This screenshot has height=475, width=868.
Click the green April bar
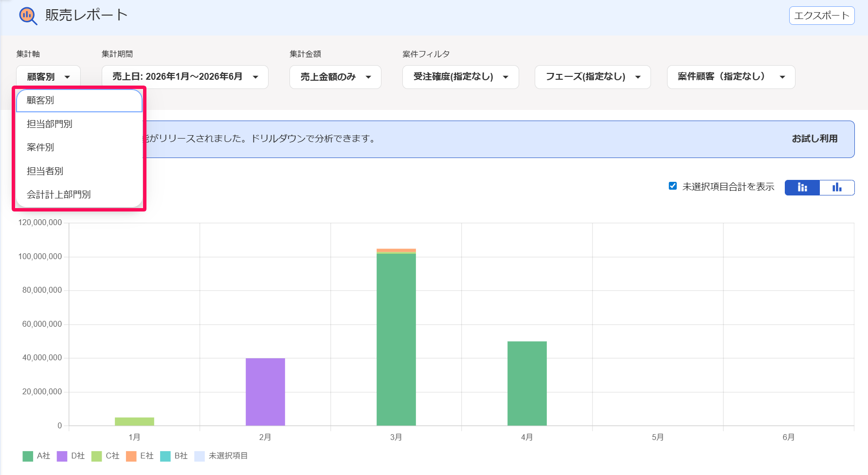527,384
